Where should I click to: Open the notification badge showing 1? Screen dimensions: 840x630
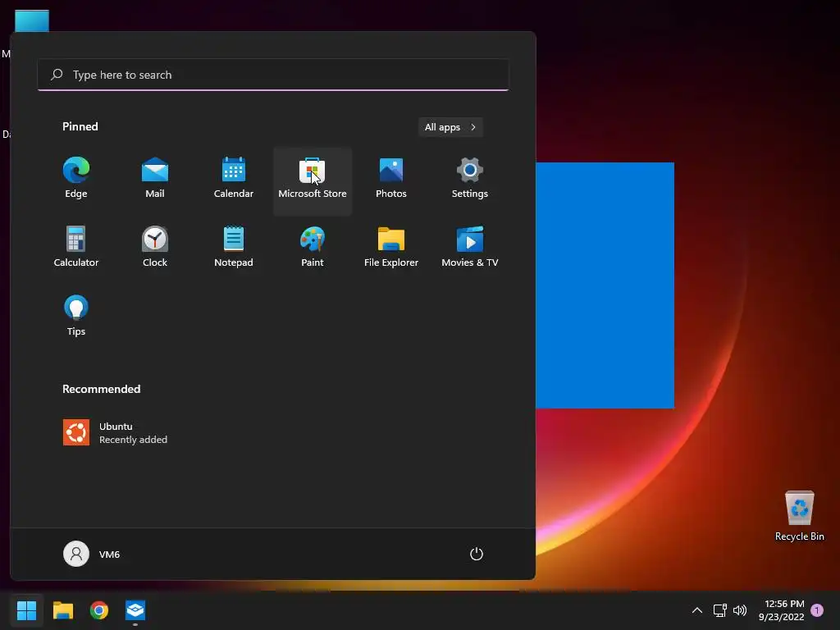click(x=817, y=610)
